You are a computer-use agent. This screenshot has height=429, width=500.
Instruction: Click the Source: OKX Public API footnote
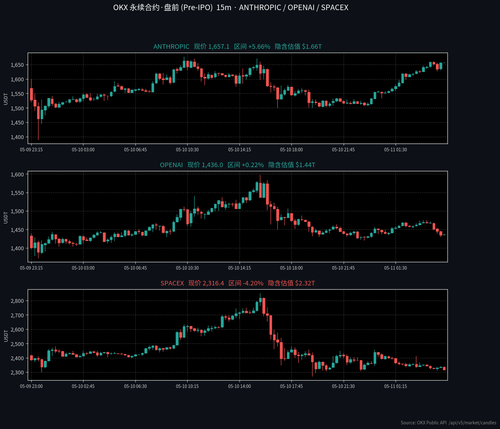448,423
